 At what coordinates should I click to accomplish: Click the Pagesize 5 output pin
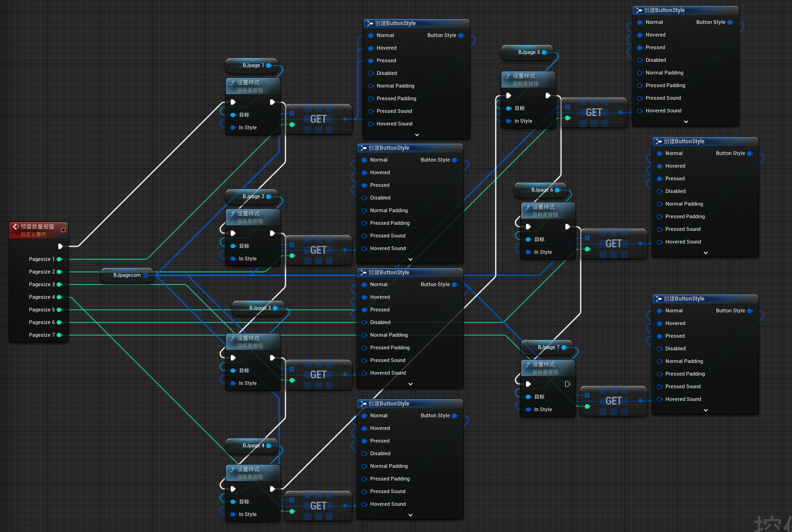60,310
